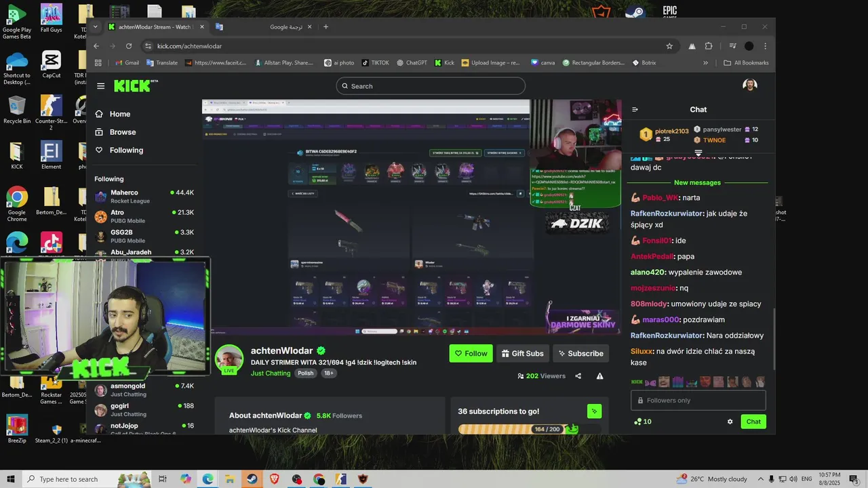Viewport: 868px width, 488px height.
Task: Bookmark this page with the star icon
Action: coord(669,46)
